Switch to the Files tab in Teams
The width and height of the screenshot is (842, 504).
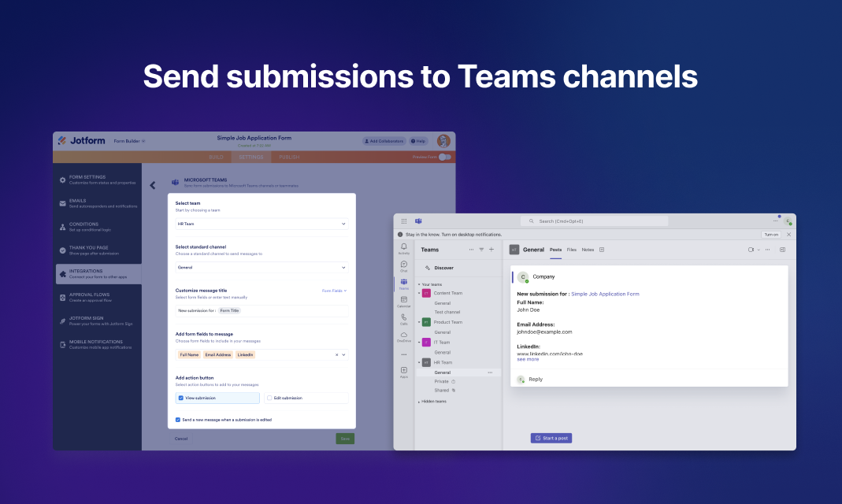click(x=571, y=250)
